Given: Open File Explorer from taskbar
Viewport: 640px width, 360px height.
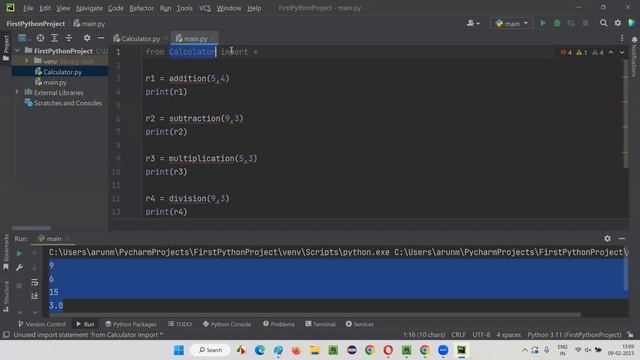Looking at the screenshot, I should (314, 350).
